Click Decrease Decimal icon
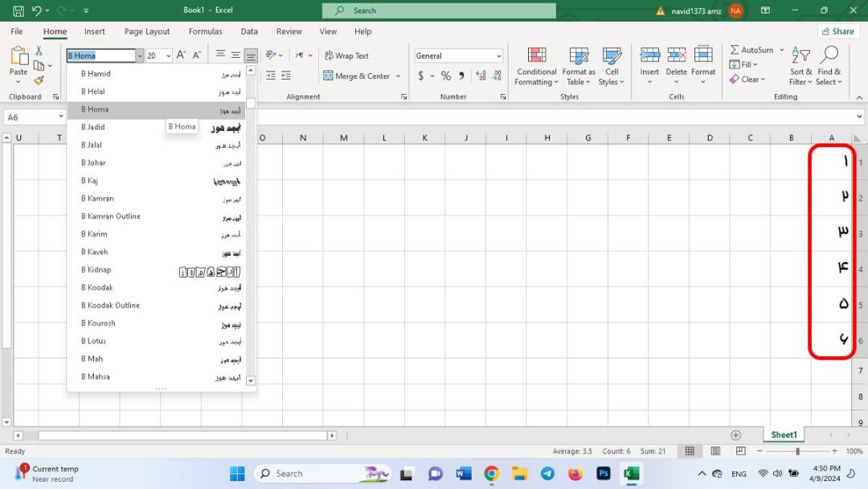This screenshot has height=489, width=868. coord(497,76)
